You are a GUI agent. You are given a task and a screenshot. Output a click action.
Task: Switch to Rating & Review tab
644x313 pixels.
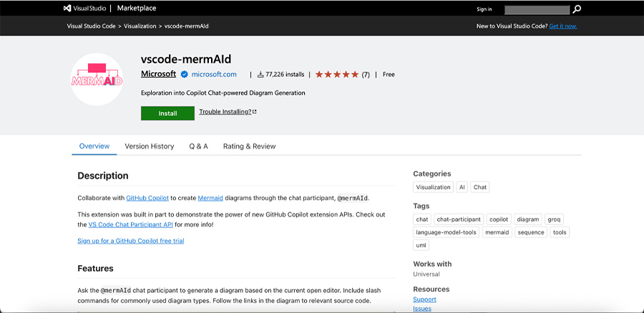249,146
